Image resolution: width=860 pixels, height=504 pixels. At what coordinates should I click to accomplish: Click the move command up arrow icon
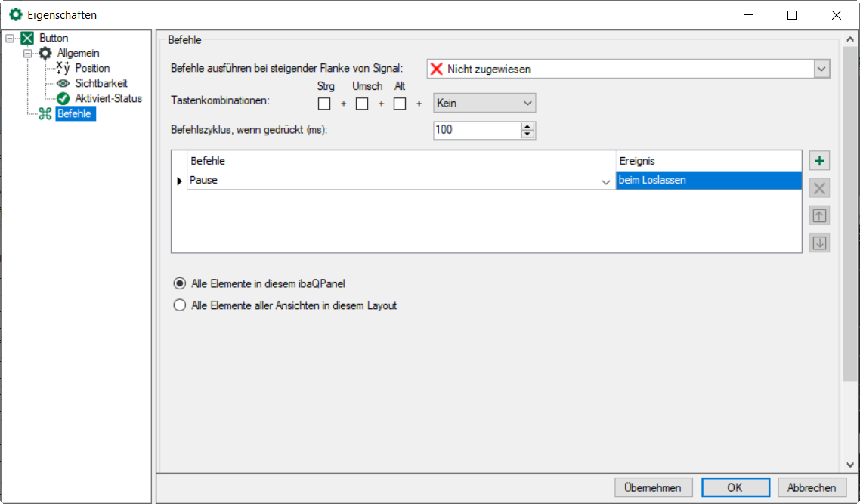819,215
